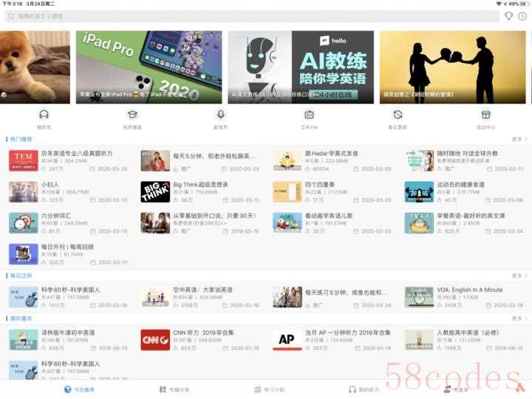532x399 pixels.
Task: Open the gift box activity center icon
Action: click(486, 115)
